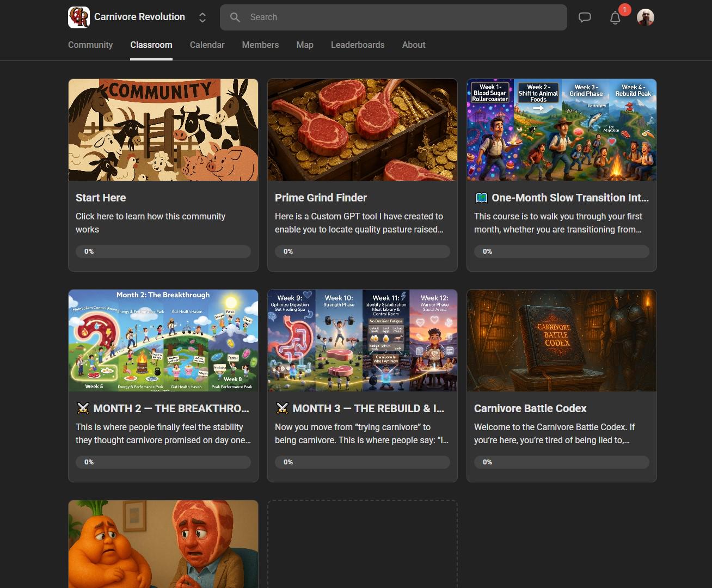Click the magnifier icon in search bar
Screen dimensions: 712x588
(x=235, y=17)
